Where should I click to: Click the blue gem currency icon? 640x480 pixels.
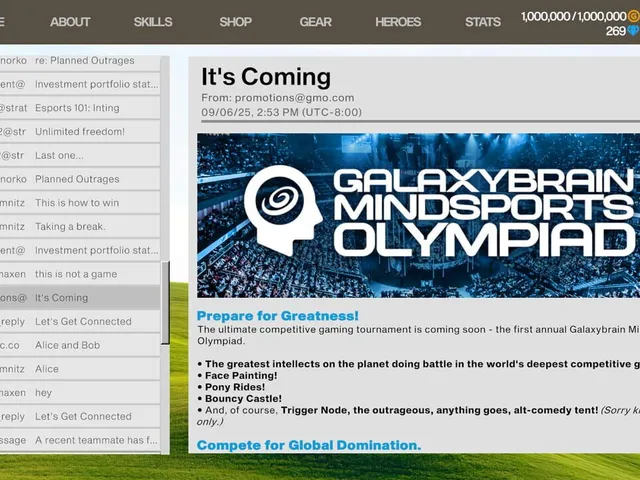click(634, 31)
